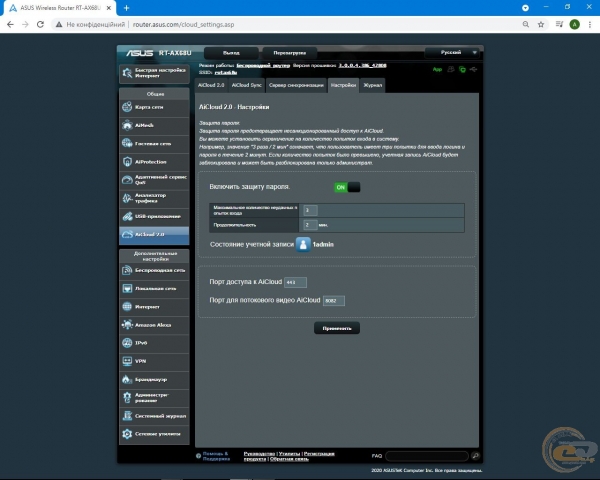Open the IPv6 sidebar icon
This screenshot has width=600, height=480.
(127, 343)
